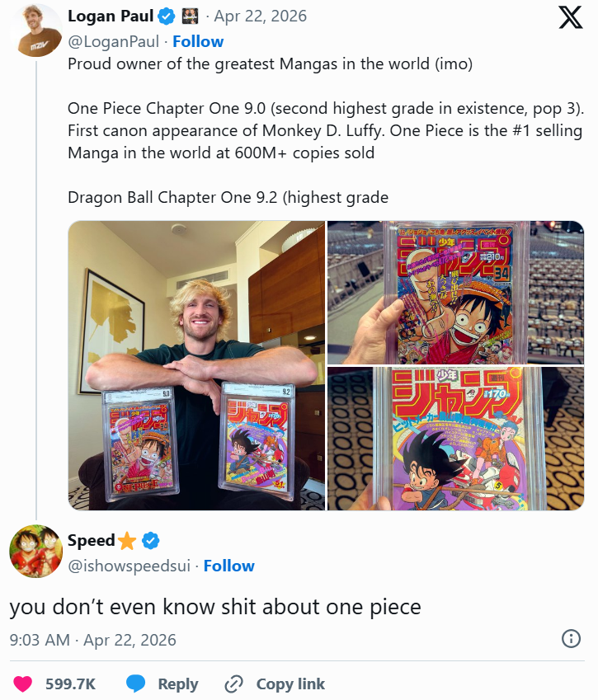Screen dimensions: 598x700
Task: Click the copy link chain icon
Action: pyautogui.click(x=233, y=684)
